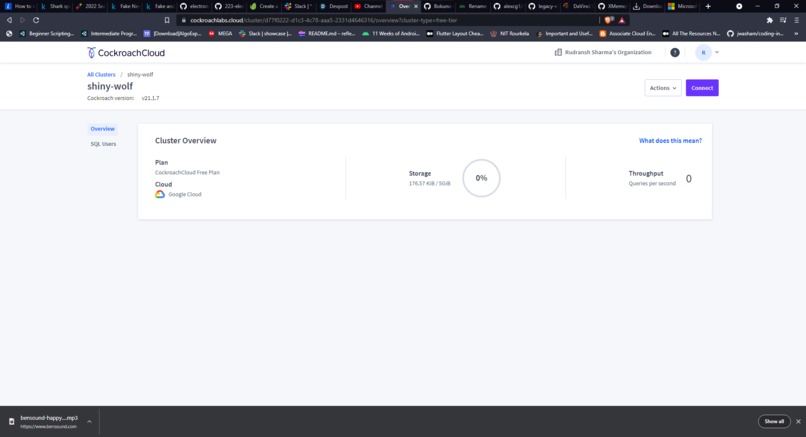Click the profile circle icon in title bar
This screenshot has height=437, width=806.
click(x=739, y=6)
